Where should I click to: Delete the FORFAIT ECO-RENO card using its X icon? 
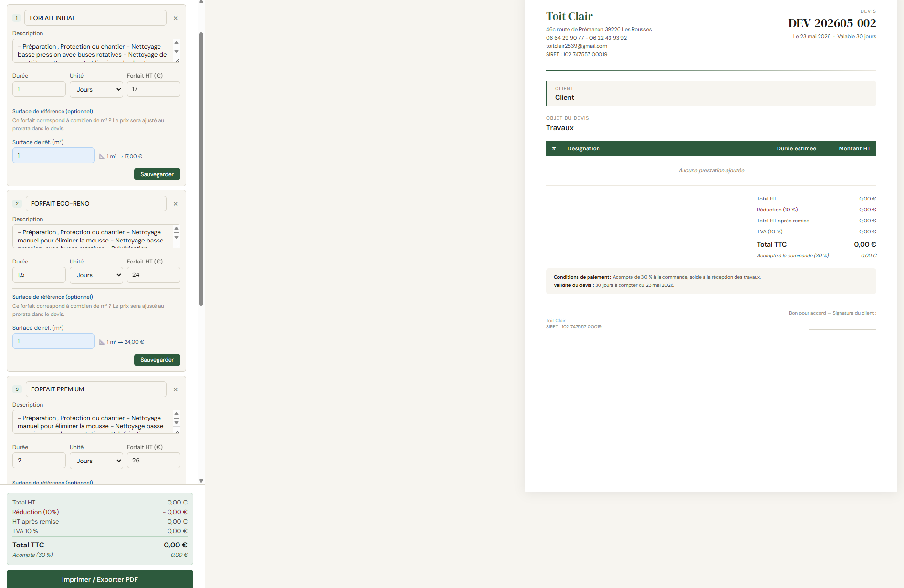pyautogui.click(x=176, y=204)
